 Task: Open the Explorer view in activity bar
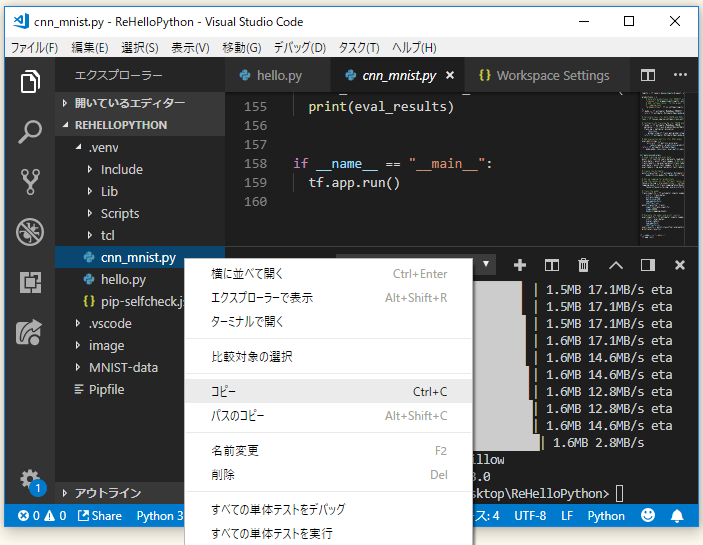[x=30, y=82]
